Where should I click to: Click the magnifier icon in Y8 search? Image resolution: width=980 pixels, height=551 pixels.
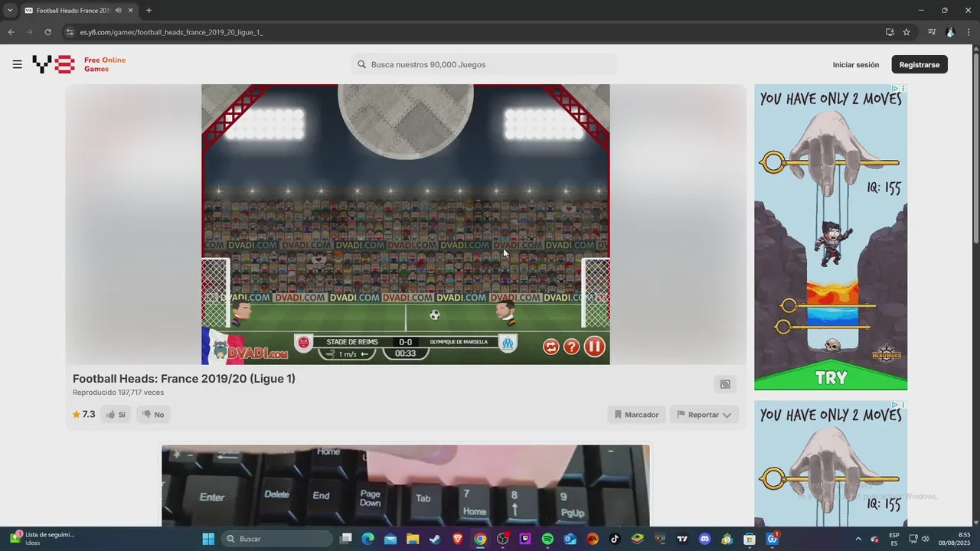coord(362,64)
